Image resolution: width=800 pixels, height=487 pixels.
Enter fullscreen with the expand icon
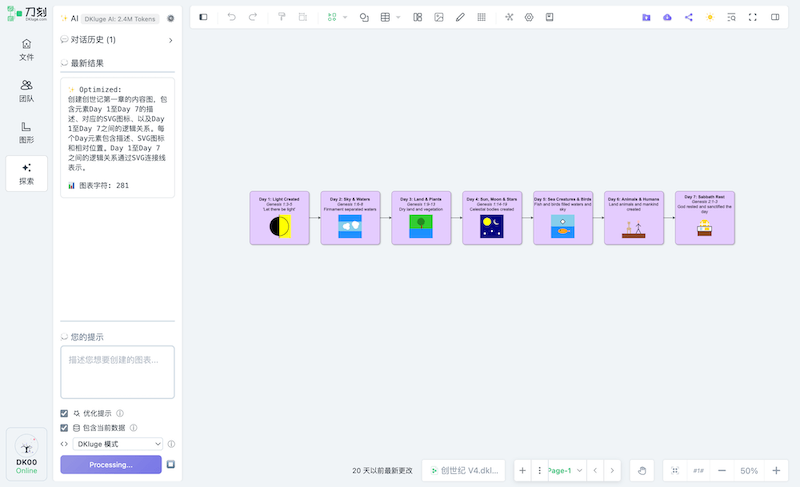coord(753,17)
